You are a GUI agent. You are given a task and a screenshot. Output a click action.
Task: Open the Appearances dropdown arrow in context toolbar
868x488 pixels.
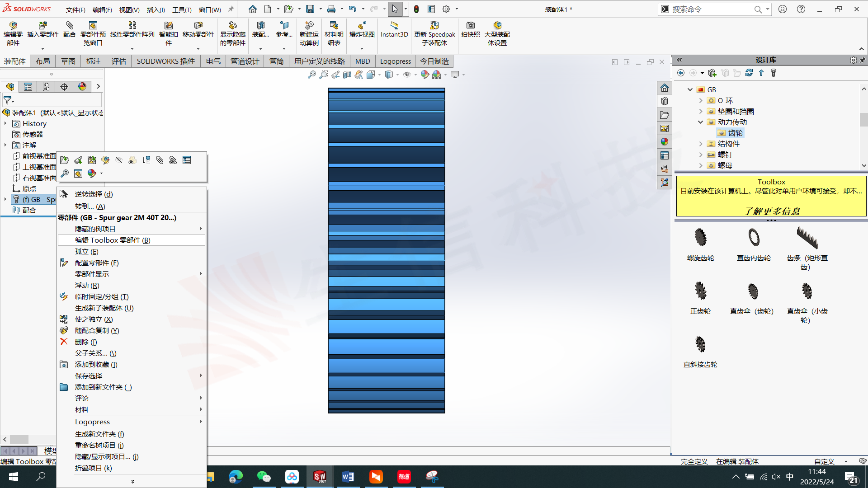[101, 174]
